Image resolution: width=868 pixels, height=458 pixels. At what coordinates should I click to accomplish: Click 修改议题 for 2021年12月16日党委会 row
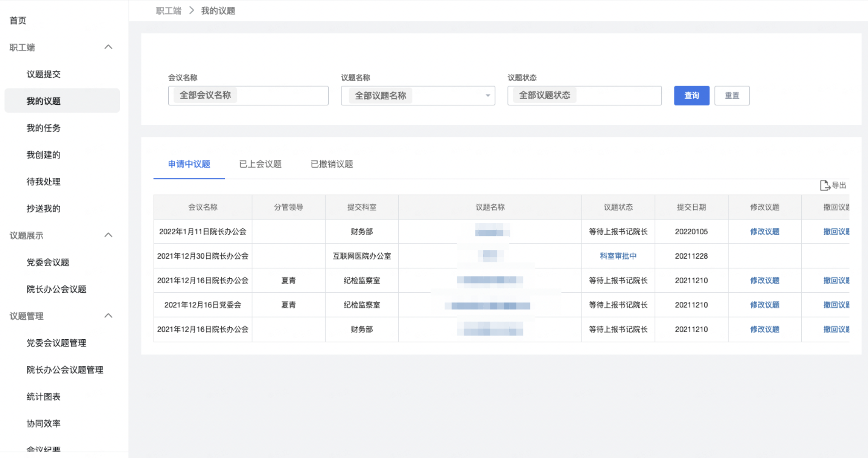[765, 305]
